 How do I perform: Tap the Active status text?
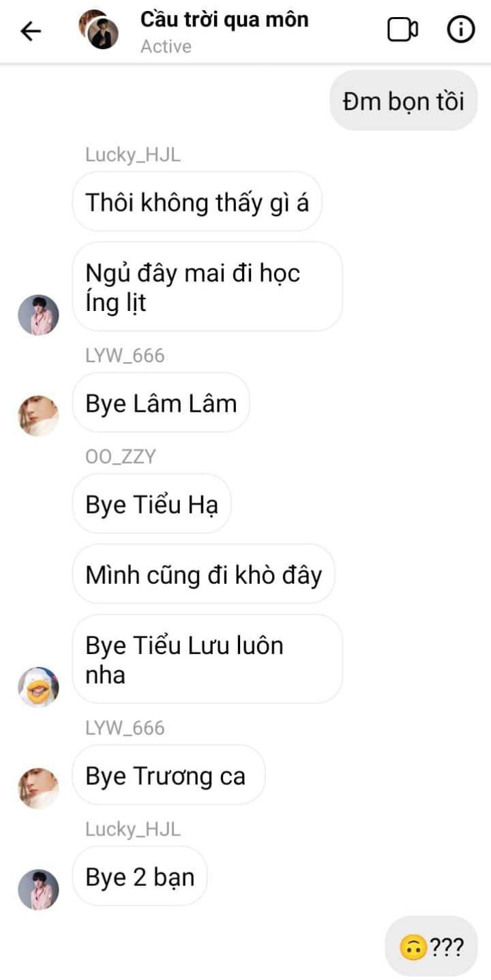click(x=166, y=46)
